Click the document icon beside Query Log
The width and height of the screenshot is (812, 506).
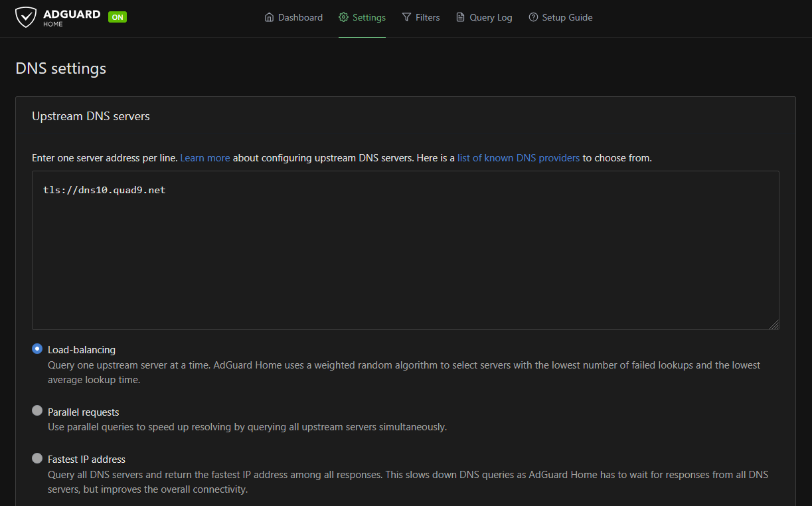(460, 18)
